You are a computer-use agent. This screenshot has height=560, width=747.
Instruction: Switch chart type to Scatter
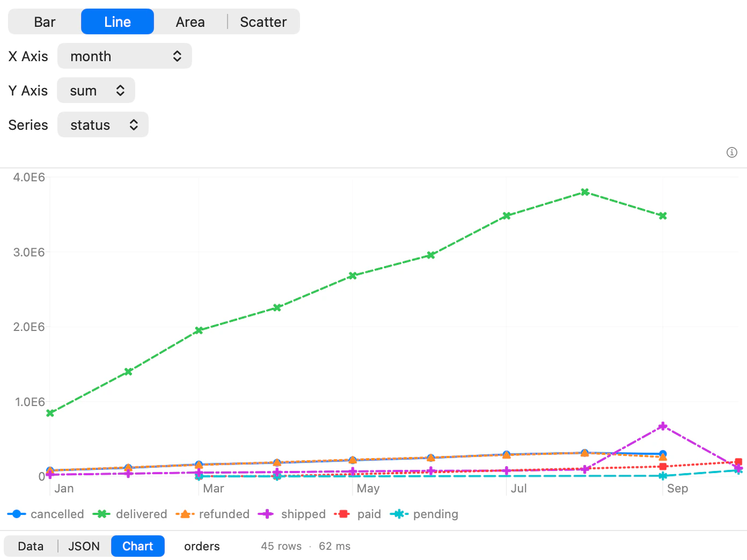pyautogui.click(x=263, y=22)
